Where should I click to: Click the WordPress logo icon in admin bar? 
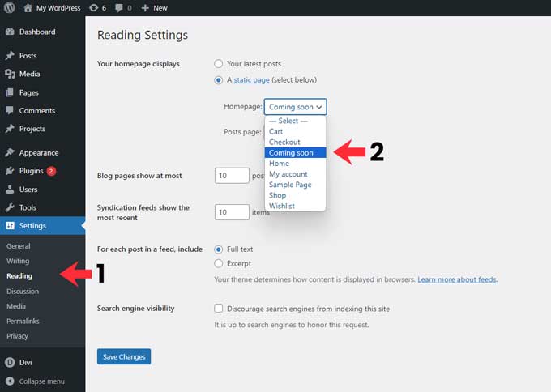click(x=10, y=8)
